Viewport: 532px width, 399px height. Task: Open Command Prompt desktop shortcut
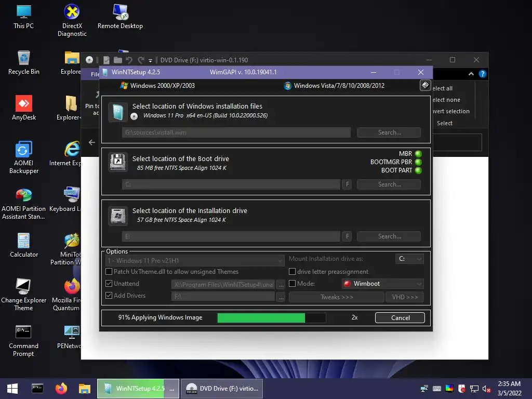(x=23, y=341)
